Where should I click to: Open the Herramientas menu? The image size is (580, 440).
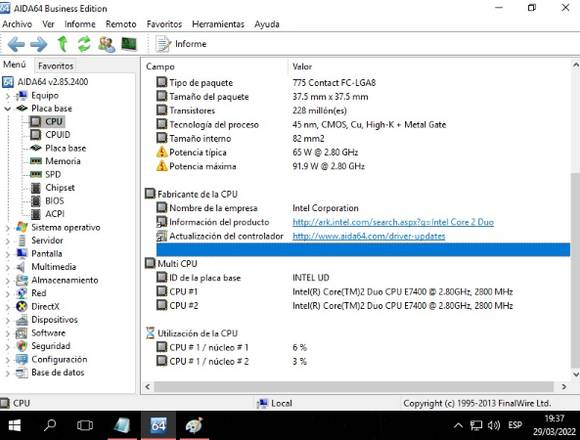(218, 24)
